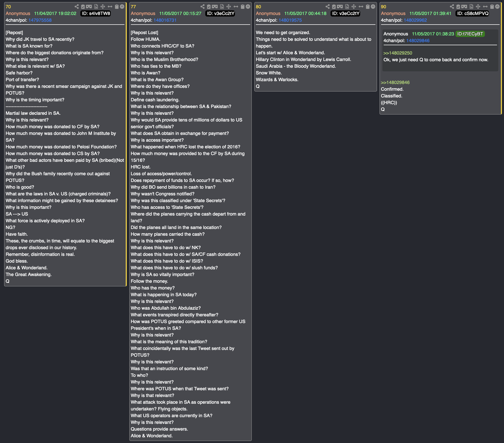Click the image file icon on post 80

click(x=347, y=6)
